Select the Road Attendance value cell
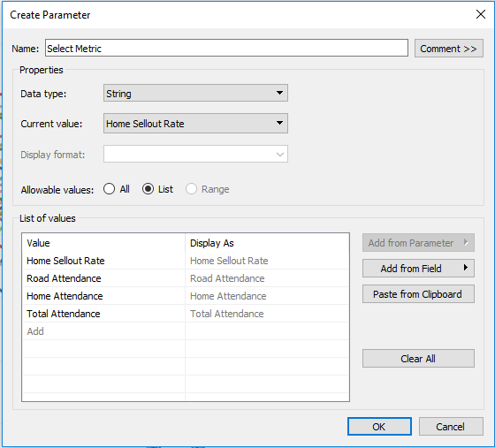Viewport: 495px width, 448px height. point(103,278)
